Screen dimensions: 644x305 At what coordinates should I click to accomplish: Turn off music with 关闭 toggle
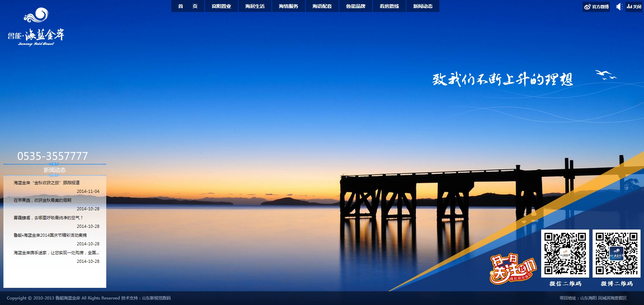(634, 7)
